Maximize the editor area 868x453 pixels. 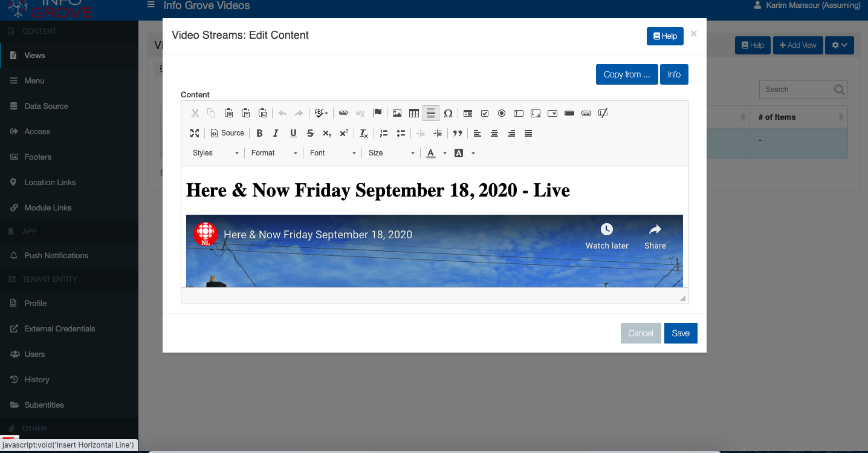[195, 133]
